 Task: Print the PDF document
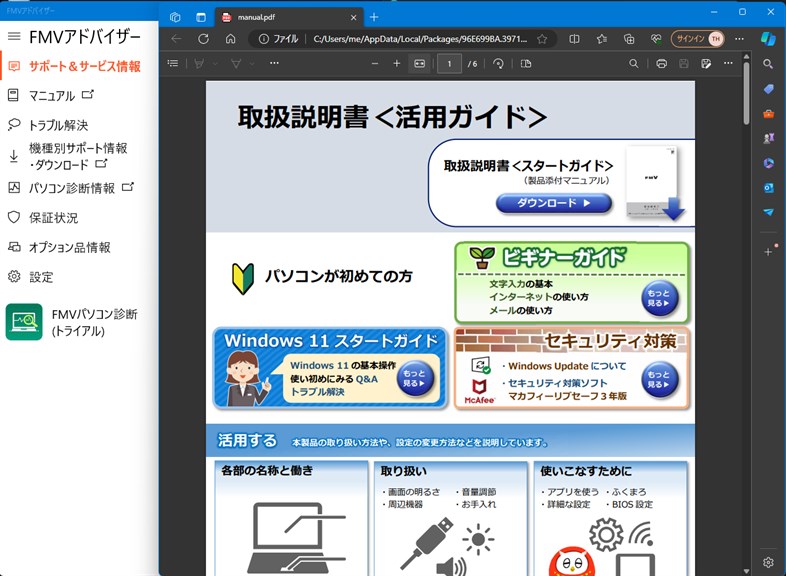pos(662,64)
